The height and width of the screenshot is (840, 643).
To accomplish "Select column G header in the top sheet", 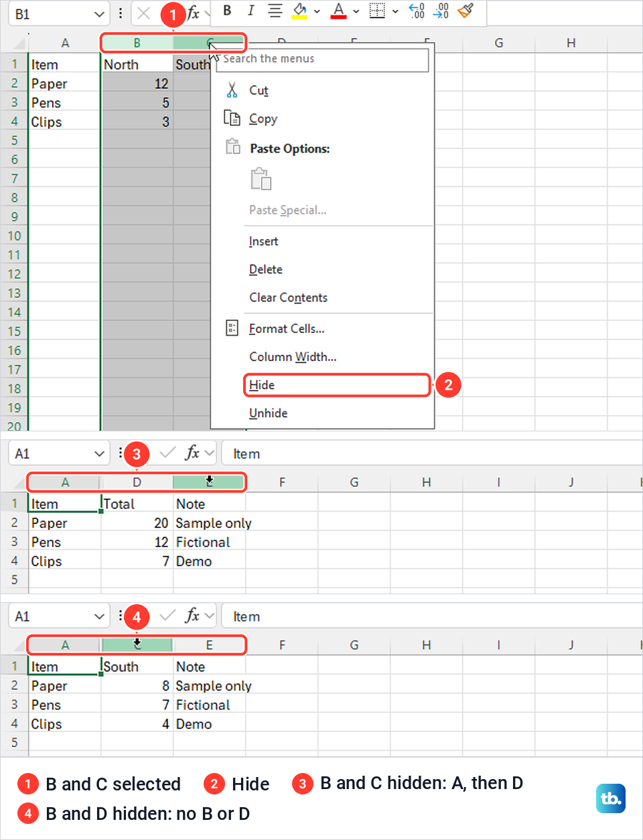I will (x=498, y=43).
